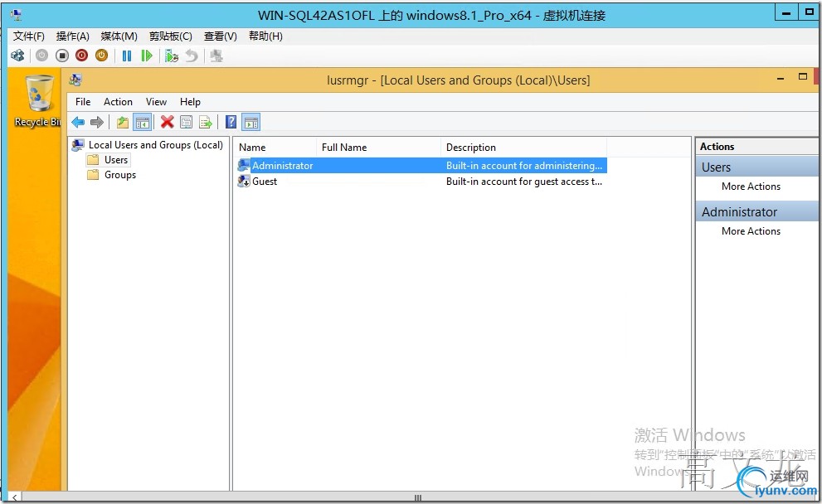Image resolution: width=822 pixels, height=504 pixels.
Task: Toggle the Action Pane visibility icon
Action: [x=251, y=123]
